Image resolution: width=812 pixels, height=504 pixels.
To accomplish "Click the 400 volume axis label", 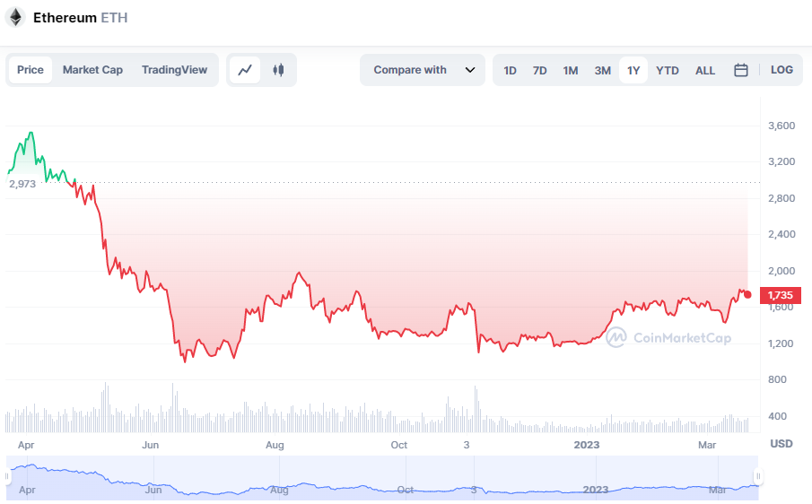I will (777, 416).
